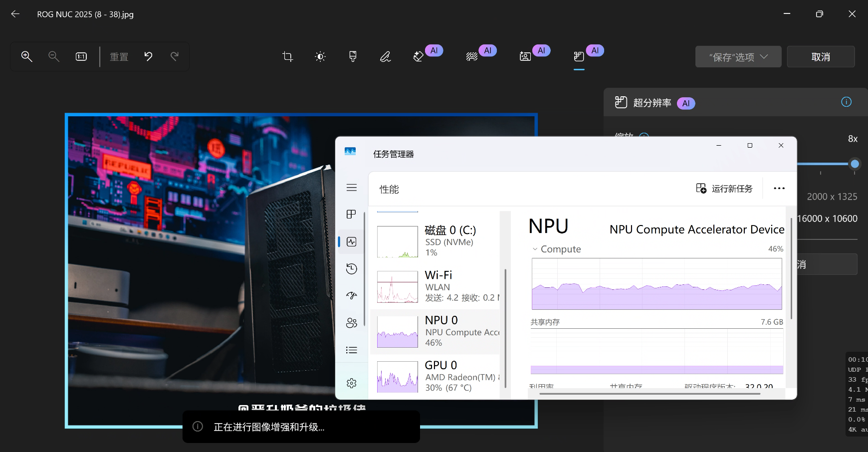Zoom in on the photo
The height and width of the screenshot is (452, 868).
27,56
